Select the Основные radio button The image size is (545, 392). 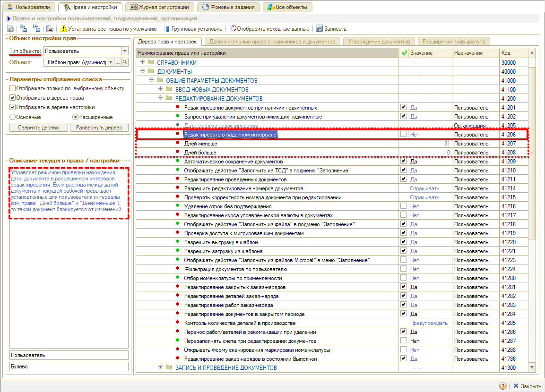pyautogui.click(x=12, y=117)
